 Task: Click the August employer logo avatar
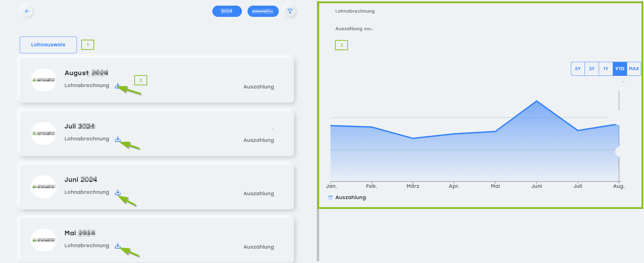(44, 80)
